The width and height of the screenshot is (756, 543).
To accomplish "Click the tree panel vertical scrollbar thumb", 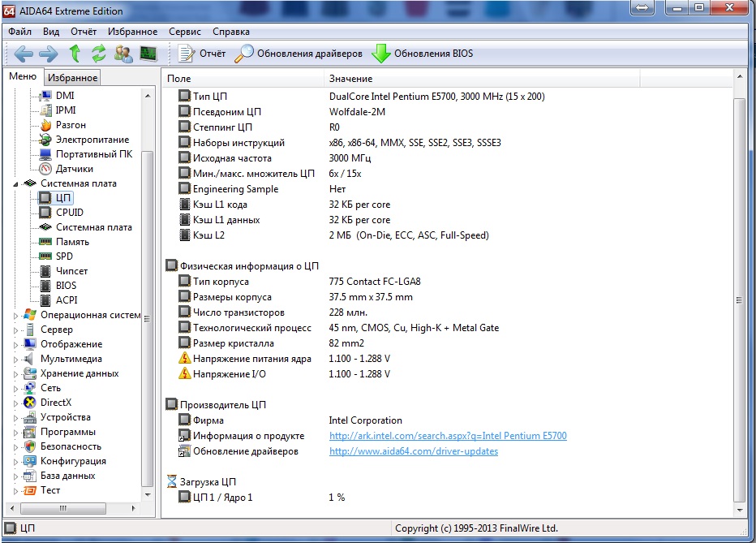I will click(148, 318).
